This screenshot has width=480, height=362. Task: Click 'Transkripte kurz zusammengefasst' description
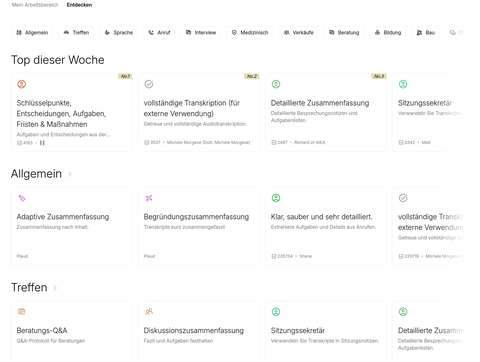[184, 227]
